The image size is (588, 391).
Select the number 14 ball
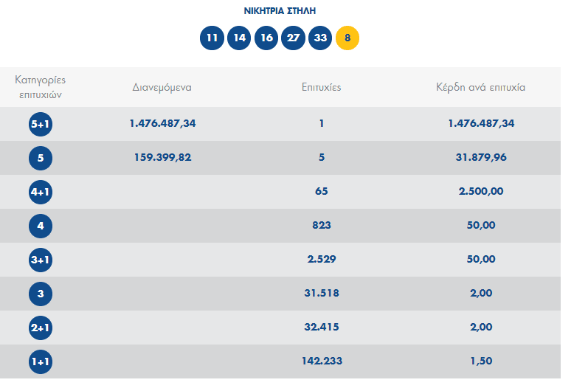(x=239, y=38)
